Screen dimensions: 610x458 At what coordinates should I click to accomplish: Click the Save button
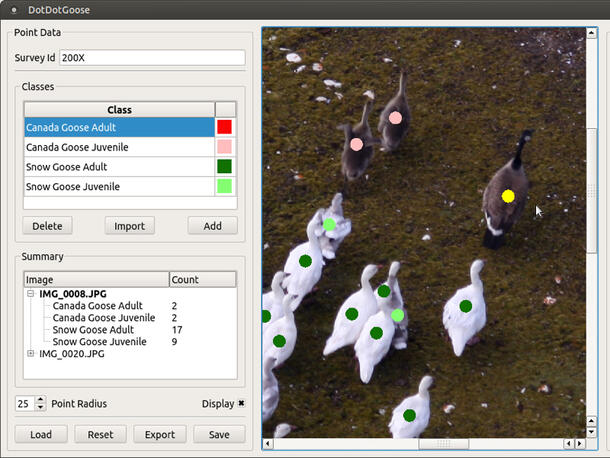tap(219, 434)
